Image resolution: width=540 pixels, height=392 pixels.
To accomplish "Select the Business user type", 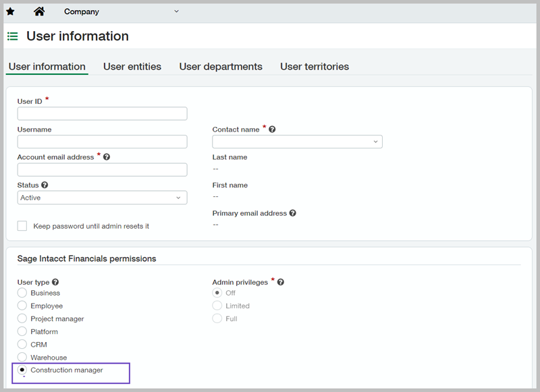I will pyautogui.click(x=22, y=293).
